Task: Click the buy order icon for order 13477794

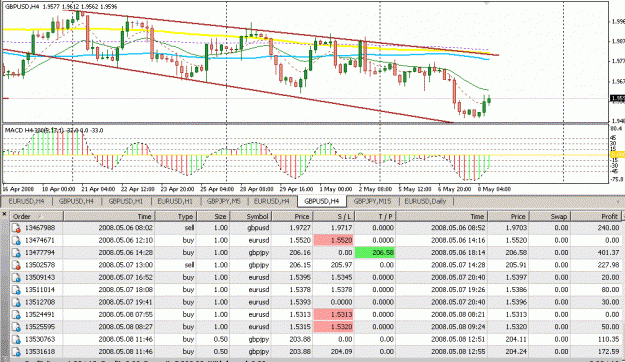Action: click(x=16, y=253)
